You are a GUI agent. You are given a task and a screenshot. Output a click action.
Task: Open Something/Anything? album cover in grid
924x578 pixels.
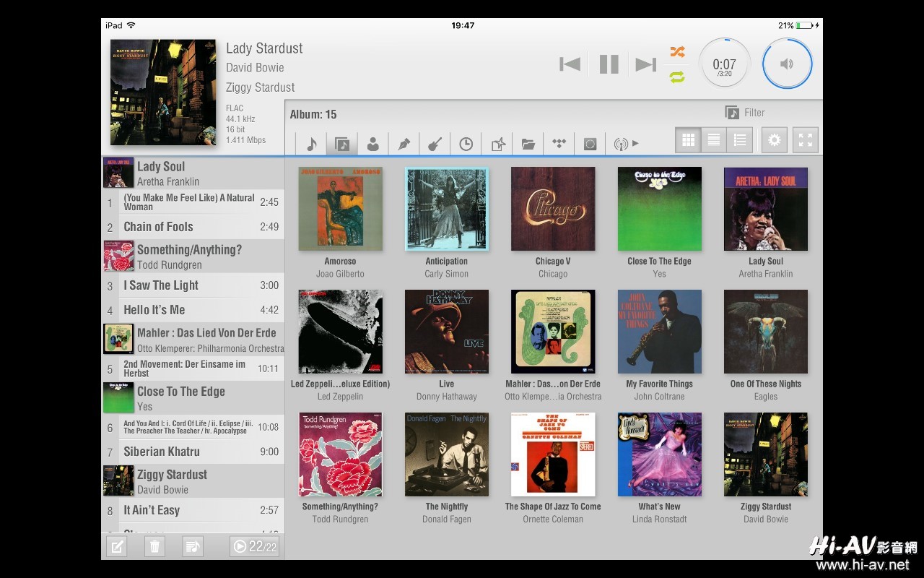340,454
